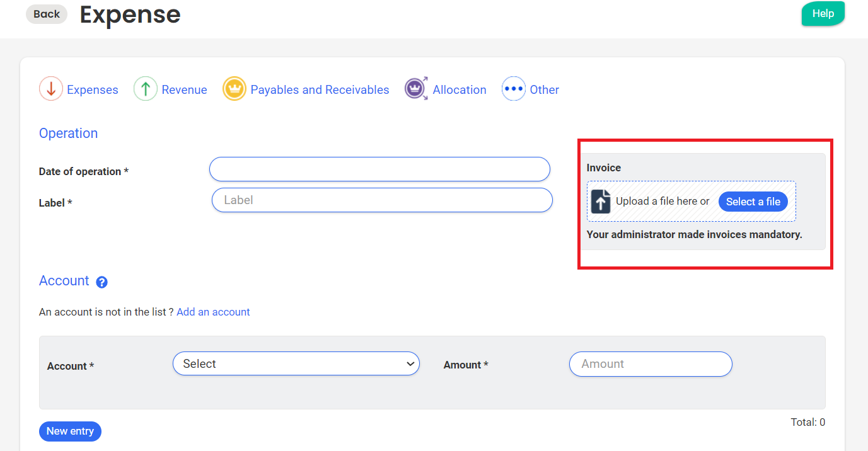Click the New entry button
The image size is (868, 451).
pos(70,431)
